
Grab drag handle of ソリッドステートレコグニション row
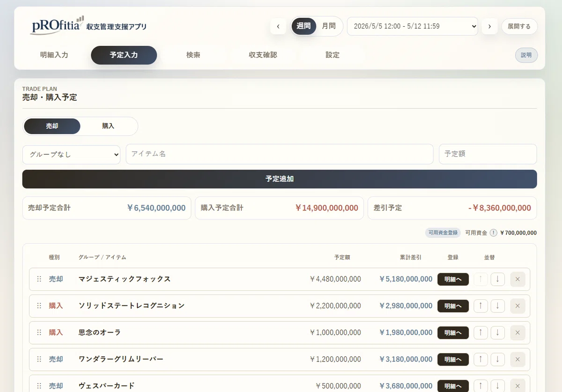click(39, 306)
